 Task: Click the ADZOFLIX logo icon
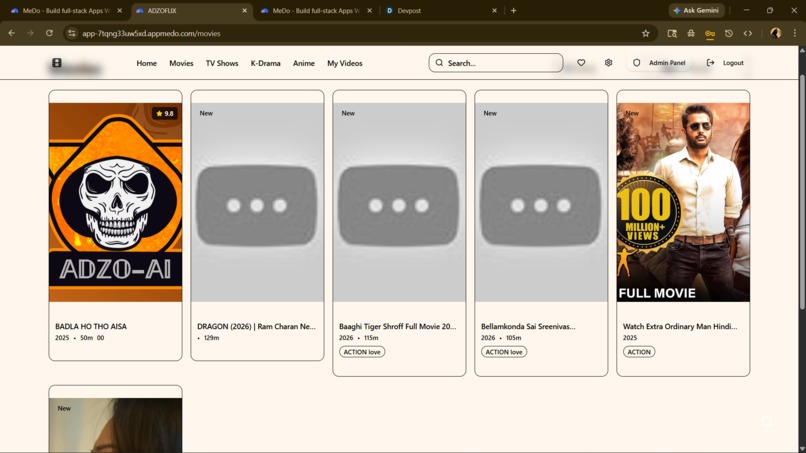[57, 63]
